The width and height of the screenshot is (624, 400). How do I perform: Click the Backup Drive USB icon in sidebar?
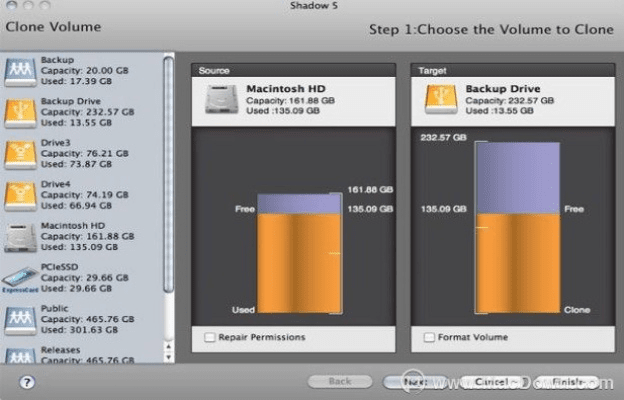coord(21,111)
